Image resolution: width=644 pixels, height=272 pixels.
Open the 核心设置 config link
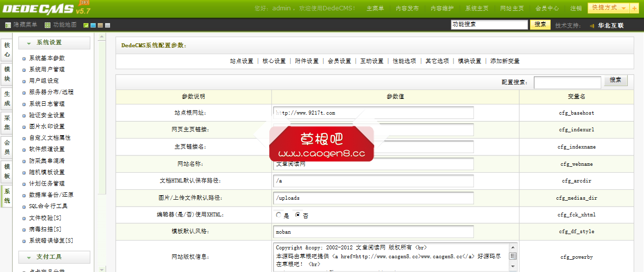(274, 61)
